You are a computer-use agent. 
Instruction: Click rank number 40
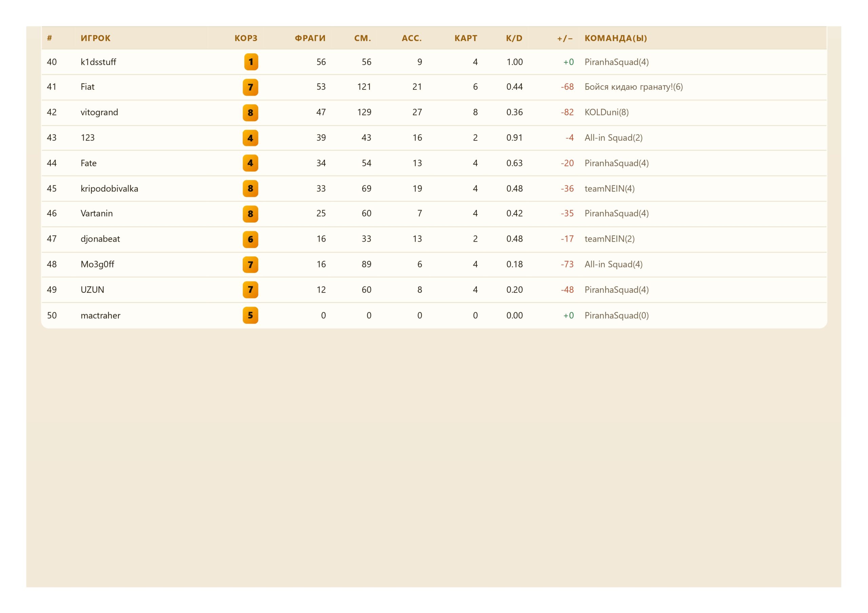pos(52,62)
